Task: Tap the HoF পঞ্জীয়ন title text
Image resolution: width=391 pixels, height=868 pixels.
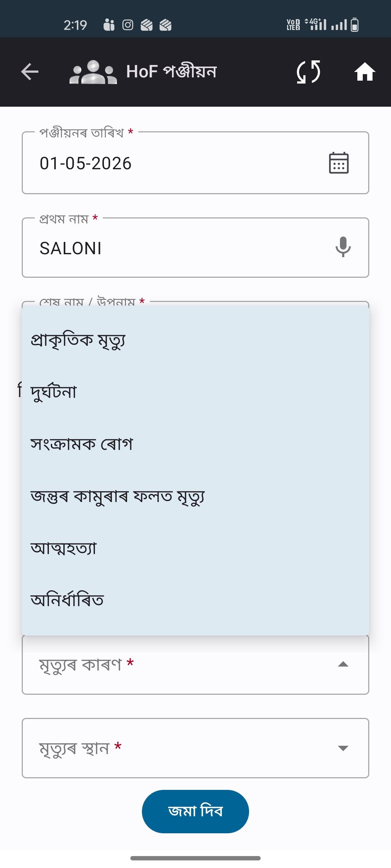Action: (x=171, y=71)
